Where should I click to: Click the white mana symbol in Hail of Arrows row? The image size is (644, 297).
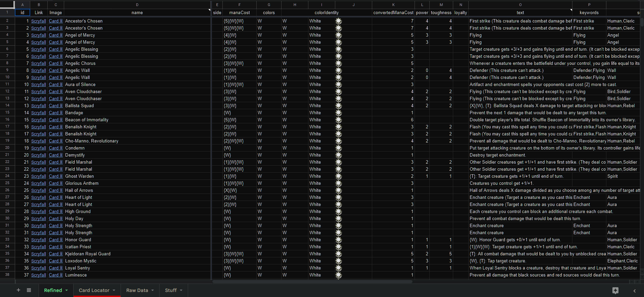[x=339, y=190]
